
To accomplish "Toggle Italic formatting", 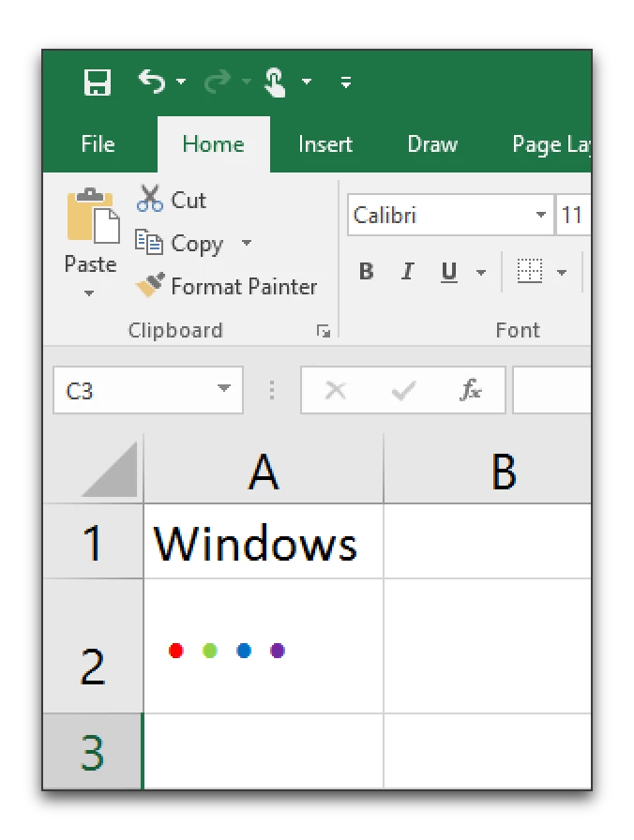I will coord(408,272).
